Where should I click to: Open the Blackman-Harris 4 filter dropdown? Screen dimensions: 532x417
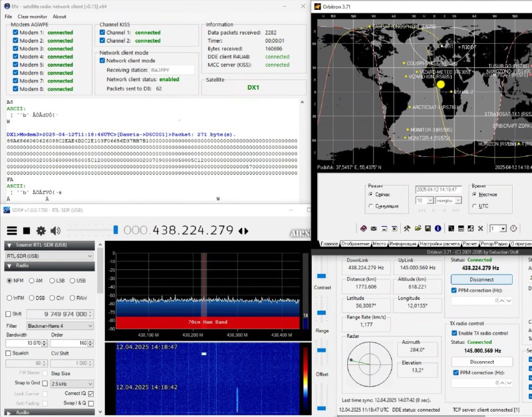tap(60, 326)
